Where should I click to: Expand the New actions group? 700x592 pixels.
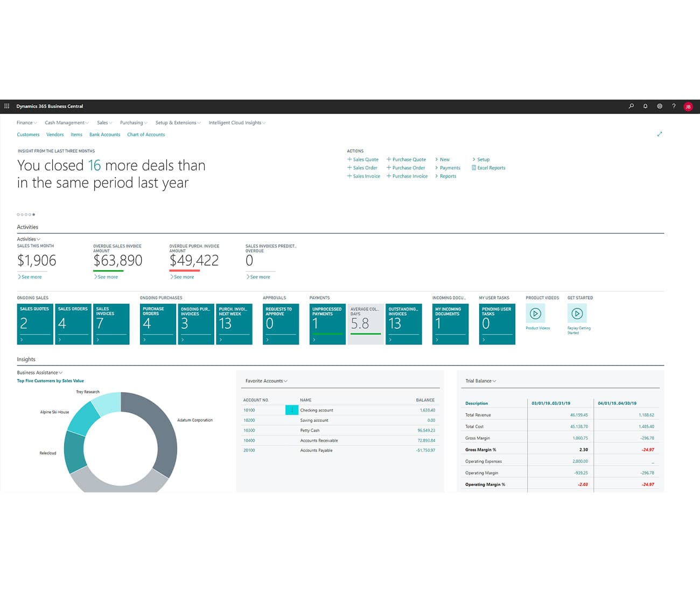tap(443, 159)
